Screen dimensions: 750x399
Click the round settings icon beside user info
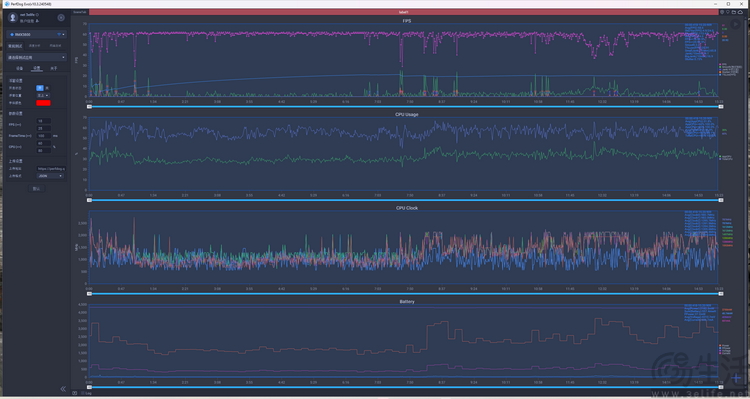coord(61,18)
